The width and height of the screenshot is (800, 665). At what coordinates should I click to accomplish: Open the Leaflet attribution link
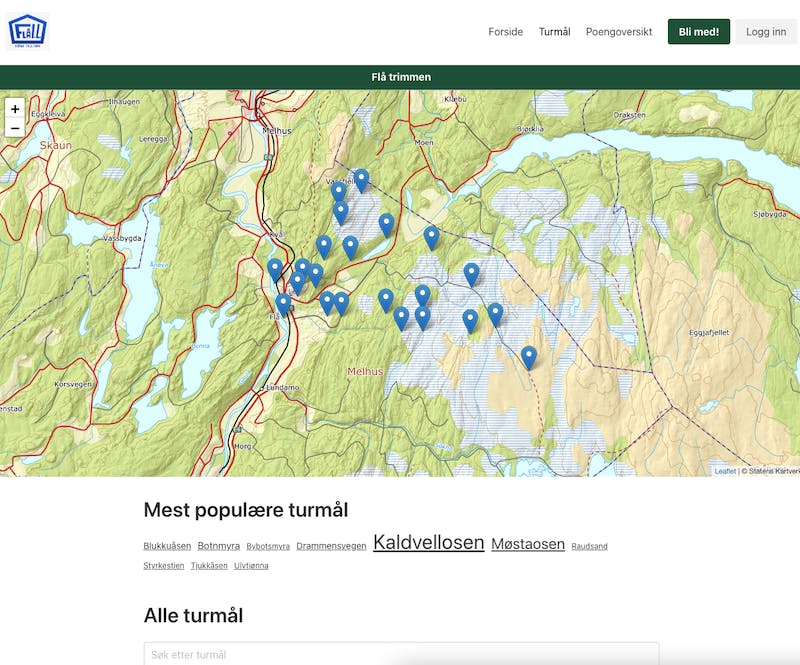tap(724, 471)
